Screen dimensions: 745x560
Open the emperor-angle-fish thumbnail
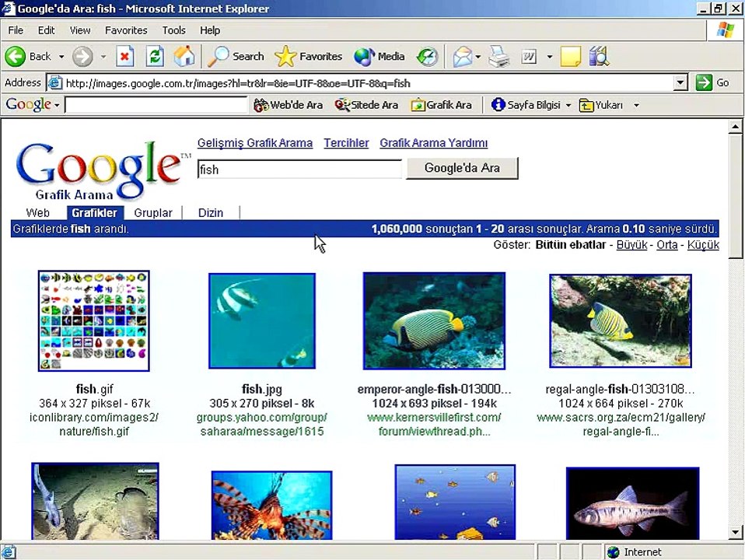(x=434, y=321)
